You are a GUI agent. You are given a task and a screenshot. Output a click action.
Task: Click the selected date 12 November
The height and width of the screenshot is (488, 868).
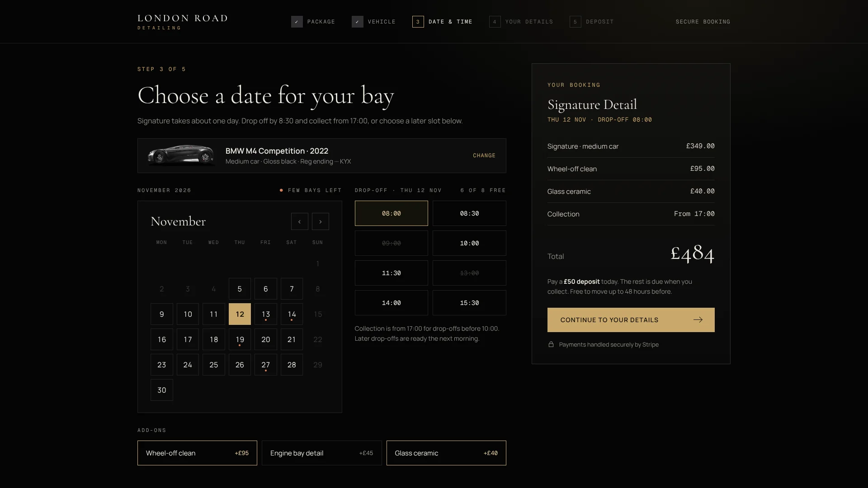[240, 314]
